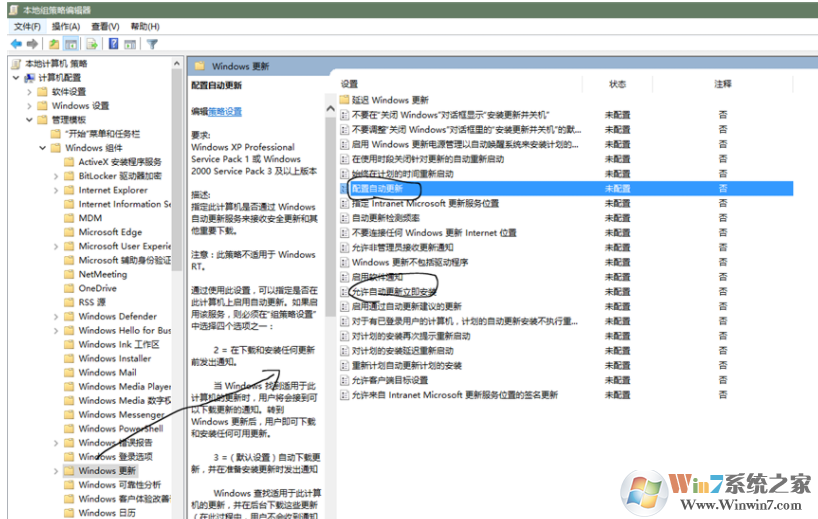The width and height of the screenshot is (818, 519).
Task: Click the Filter funnel toolbar icon
Action: pyautogui.click(x=152, y=44)
